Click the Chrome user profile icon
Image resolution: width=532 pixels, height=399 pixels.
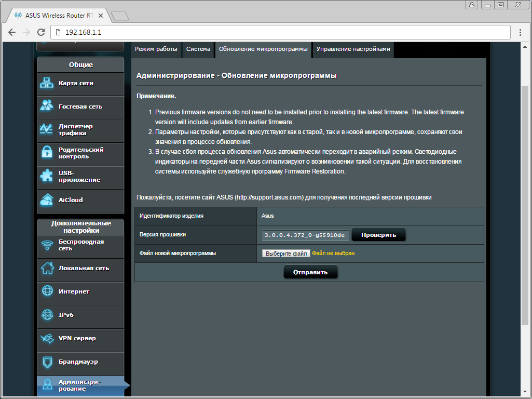coord(472,5)
